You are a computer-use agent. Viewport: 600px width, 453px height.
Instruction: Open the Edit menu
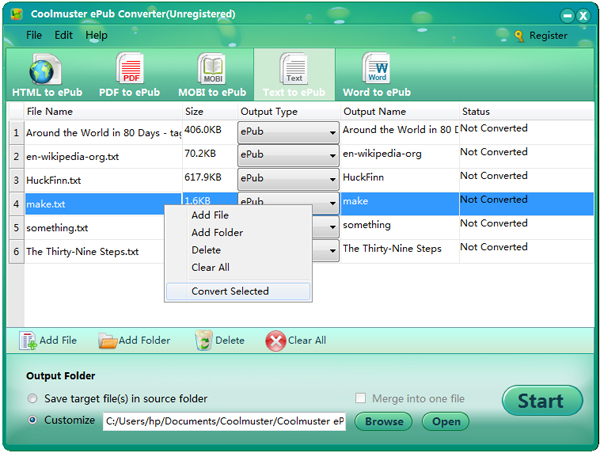pyautogui.click(x=63, y=35)
